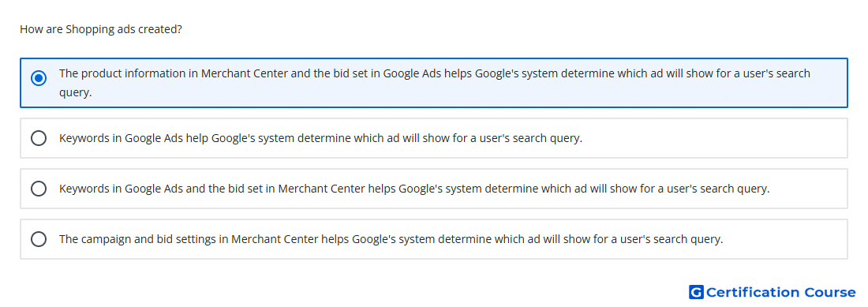The width and height of the screenshot is (868, 307).
Task: Click the blue G logo icon
Action: point(696,292)
